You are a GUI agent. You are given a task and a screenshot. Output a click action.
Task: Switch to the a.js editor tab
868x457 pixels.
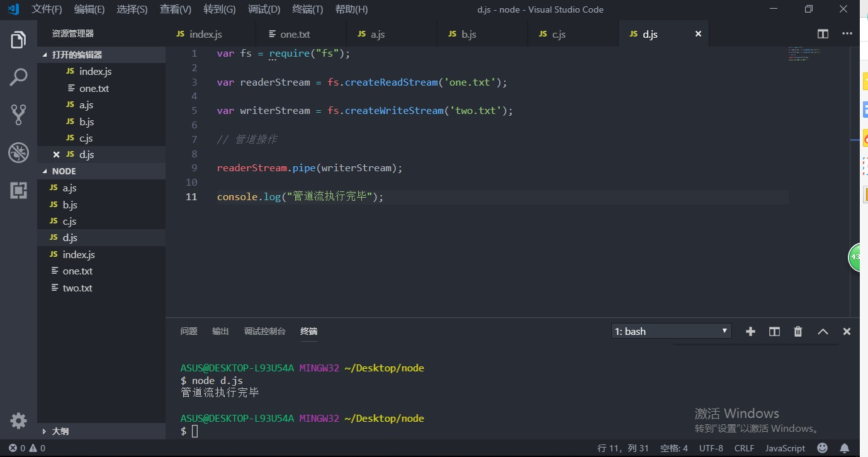tap(392, 34)
